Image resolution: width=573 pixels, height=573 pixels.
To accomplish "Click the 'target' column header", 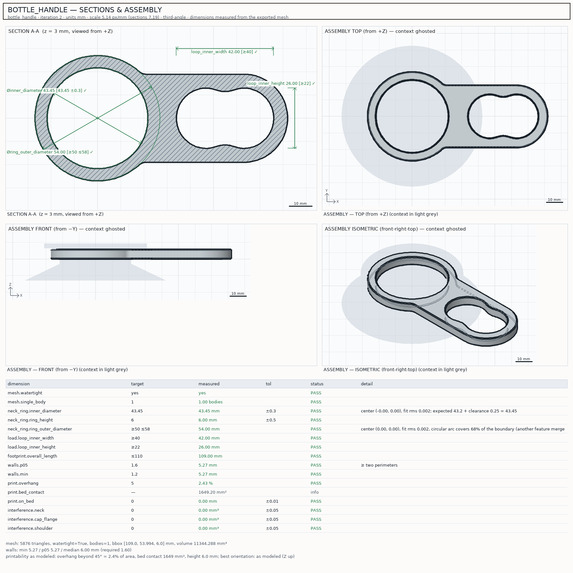I will 137,384.
